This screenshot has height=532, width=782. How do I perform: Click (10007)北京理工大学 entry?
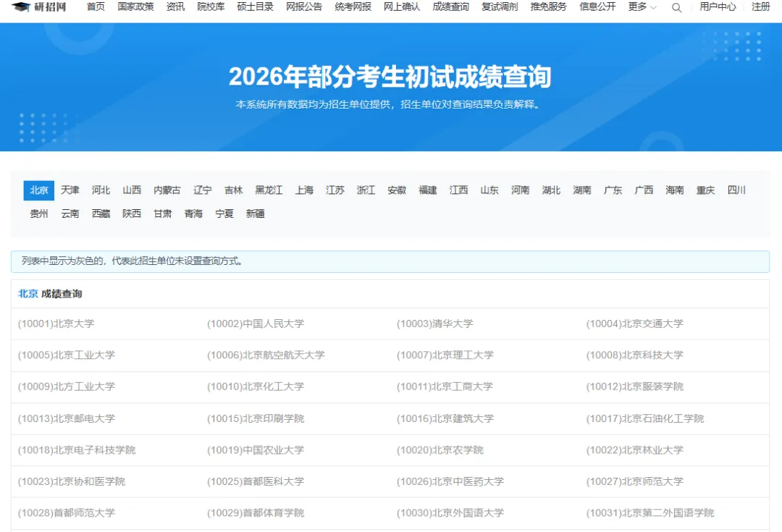click(445, 355)
